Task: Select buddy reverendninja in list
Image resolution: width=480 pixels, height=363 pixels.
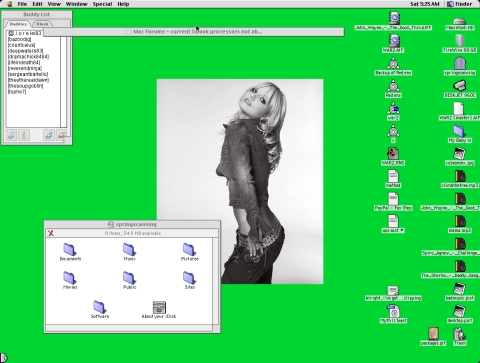Action: 25,68
